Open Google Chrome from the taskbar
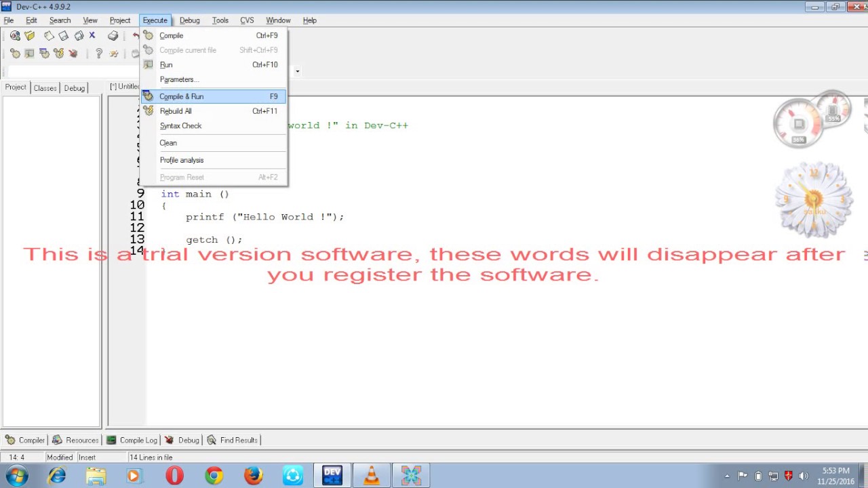 coord(214,476)
